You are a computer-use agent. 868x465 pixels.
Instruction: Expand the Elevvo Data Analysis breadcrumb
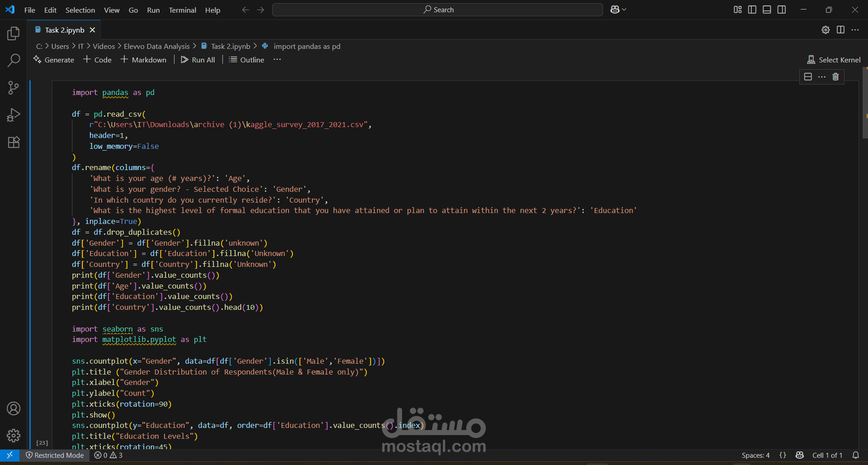click(157, 46)
